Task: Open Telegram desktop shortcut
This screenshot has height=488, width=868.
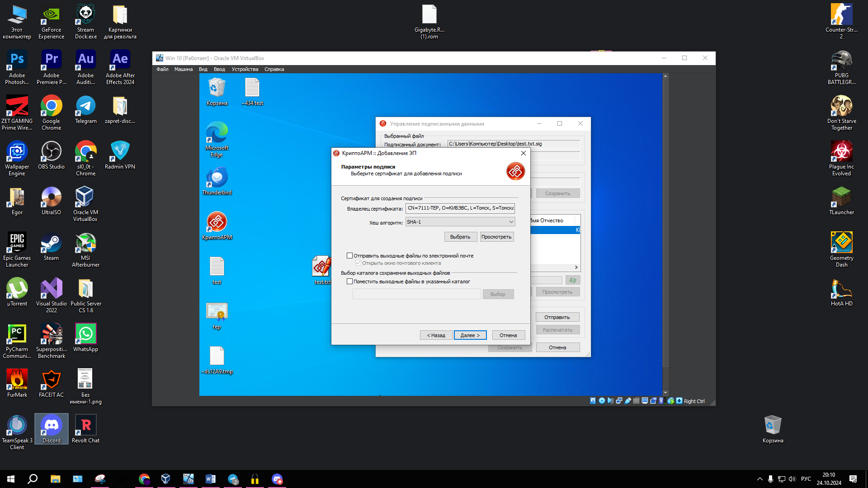Action: point(86,110)
